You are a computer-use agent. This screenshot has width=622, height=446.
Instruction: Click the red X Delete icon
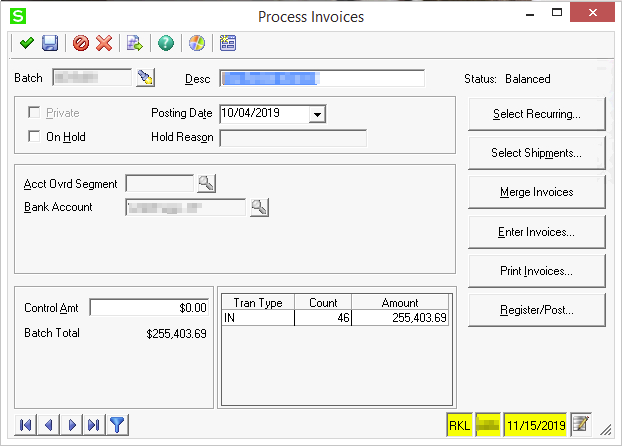(104, 43)
